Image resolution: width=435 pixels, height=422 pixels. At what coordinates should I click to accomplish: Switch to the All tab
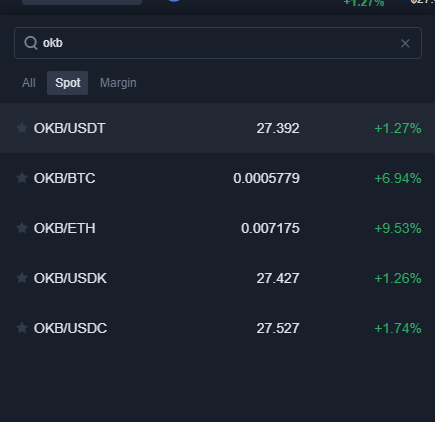(x=29, y=83)
